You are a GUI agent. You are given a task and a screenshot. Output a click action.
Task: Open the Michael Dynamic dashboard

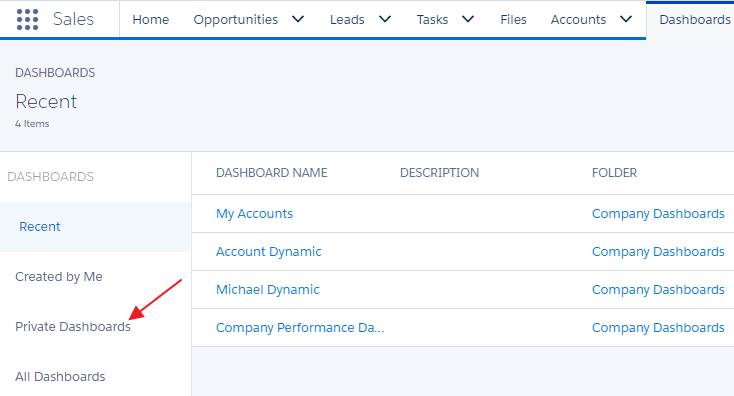click(x=268, y=290)
